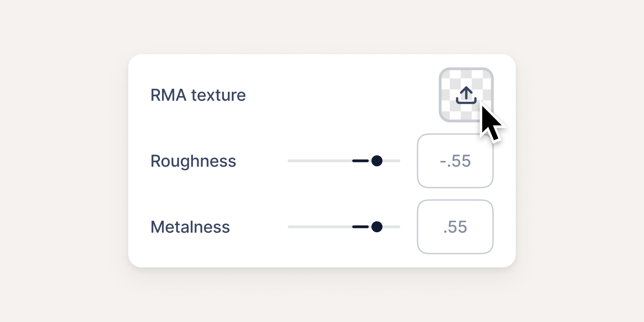Click empty space between RMA label and upload slot
Image resolution: width=644 pixels, height=322 pixels.
[340, 95]
